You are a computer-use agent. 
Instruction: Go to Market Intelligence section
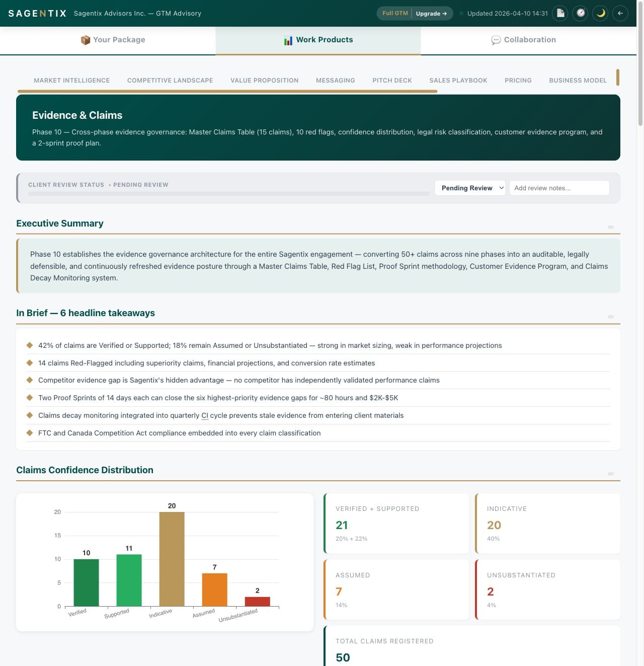click(71, 80)
